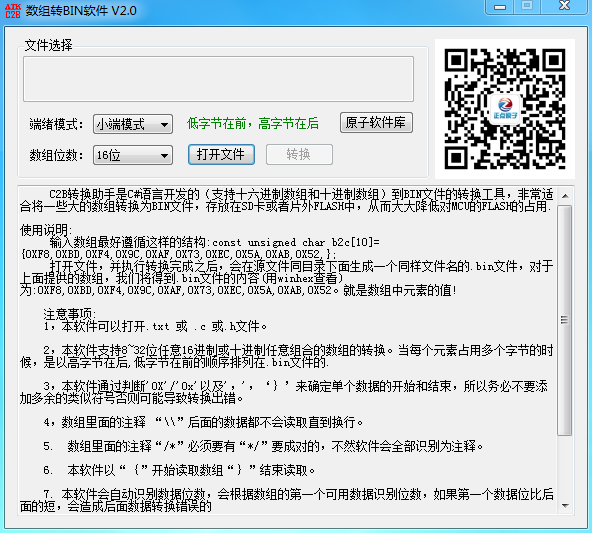Screen dimensions: 592x533
Task: Click the QR code image
Action: [505, 109]
